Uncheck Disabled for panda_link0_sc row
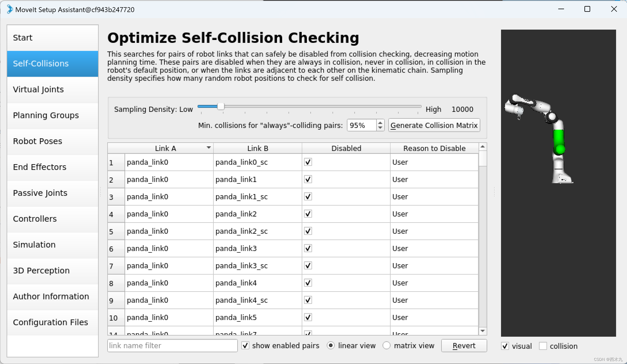Screen dimensions: 627x364 coord(308,162)
